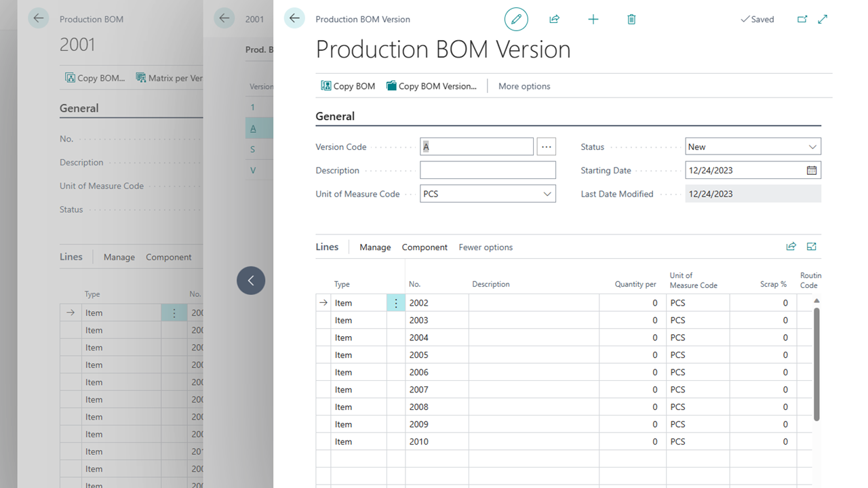Viewport: 868px width, 488px height.
Task: Maximize the Lines section with expand icon
Action: [812, 247]
